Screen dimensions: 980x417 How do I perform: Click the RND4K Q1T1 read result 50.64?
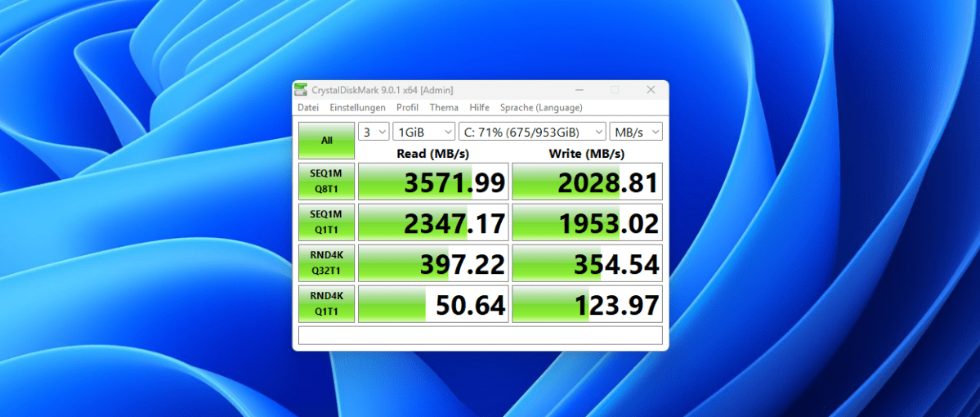(433, 304)
